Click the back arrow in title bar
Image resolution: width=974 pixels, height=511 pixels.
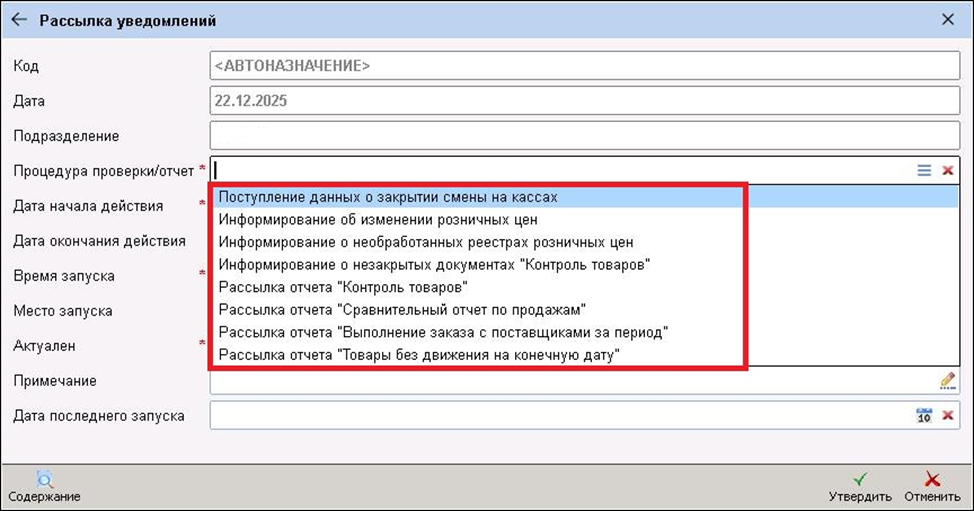(18, 20)
